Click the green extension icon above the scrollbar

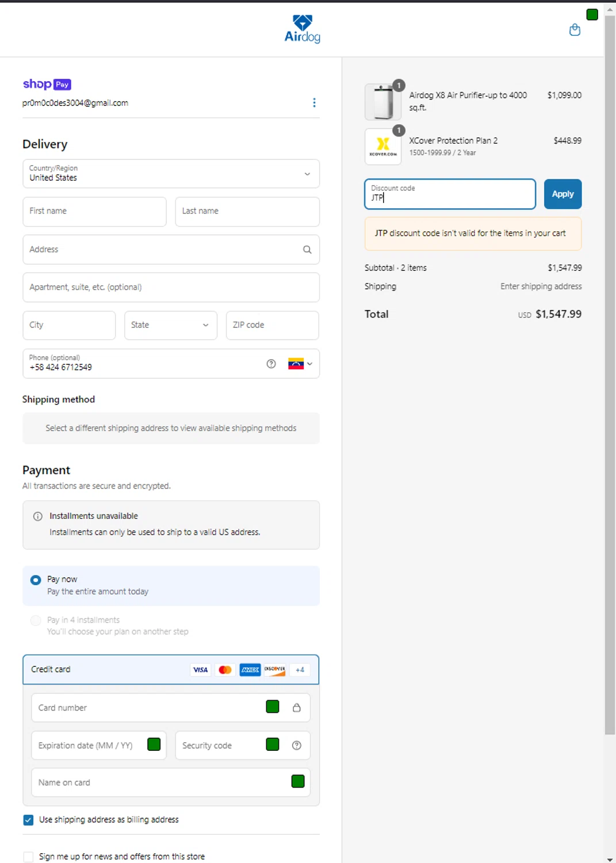(592, 14)
